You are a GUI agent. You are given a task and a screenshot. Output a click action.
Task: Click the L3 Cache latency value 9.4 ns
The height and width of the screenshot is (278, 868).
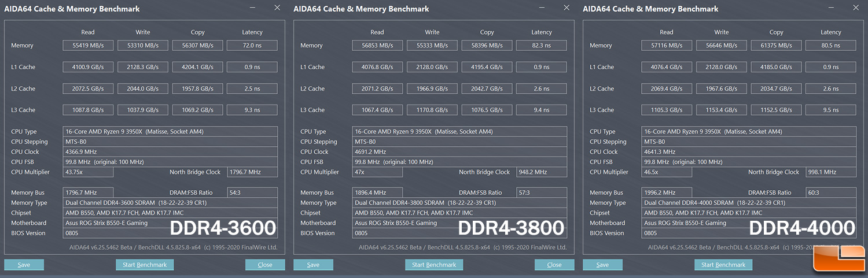[x=541, y=110]
